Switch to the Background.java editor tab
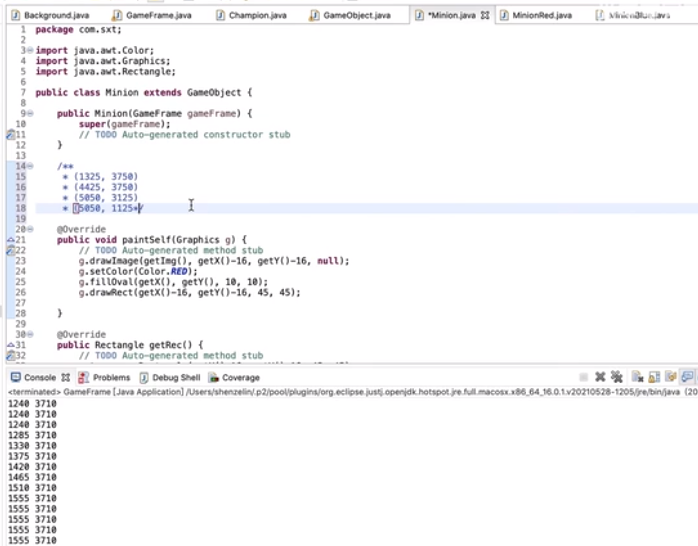The width and height of the screenshot is (698, 546). 50,15
